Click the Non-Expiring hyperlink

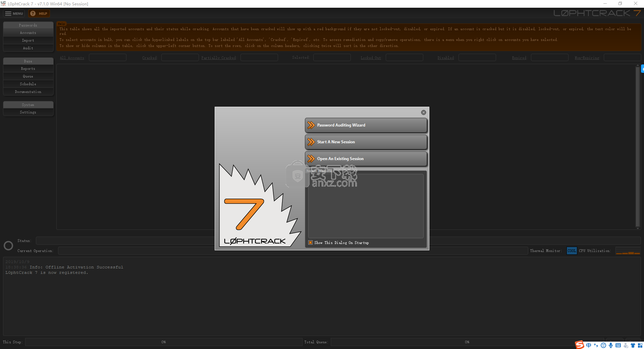(587, 58)
